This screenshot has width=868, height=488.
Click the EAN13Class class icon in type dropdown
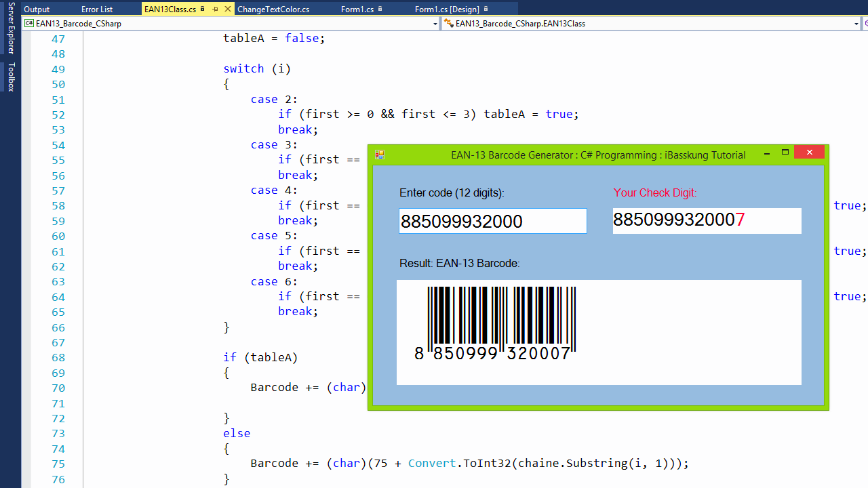[448, 23]
